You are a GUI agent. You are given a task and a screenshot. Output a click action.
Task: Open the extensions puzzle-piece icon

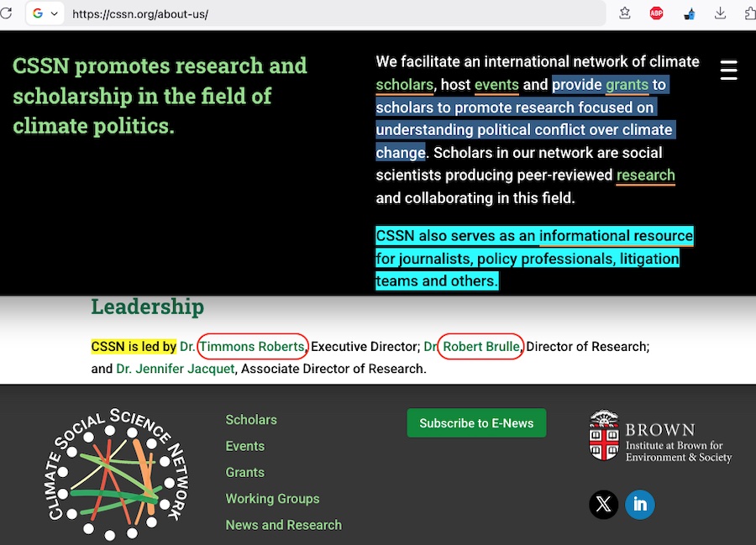[x=749, y=13]
